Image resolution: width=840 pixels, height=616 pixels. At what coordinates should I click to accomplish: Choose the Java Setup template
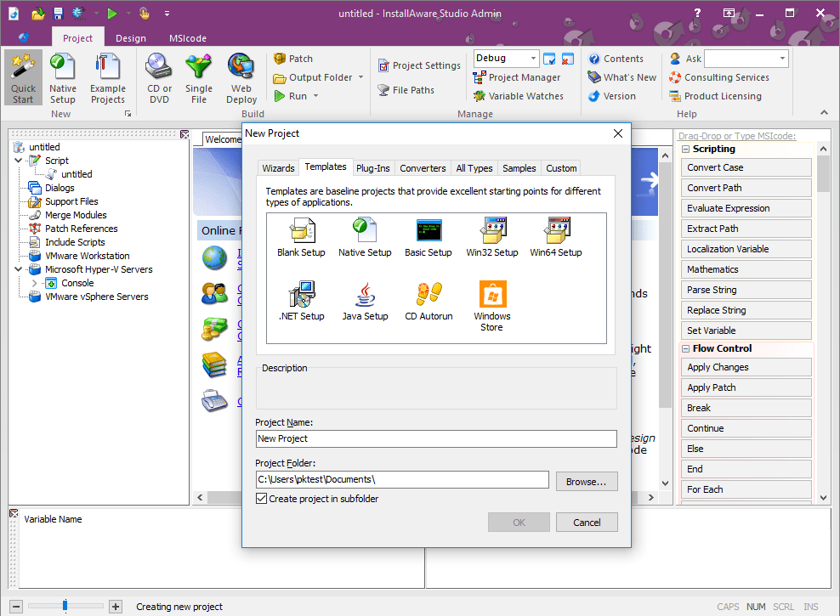pos(364,299)
